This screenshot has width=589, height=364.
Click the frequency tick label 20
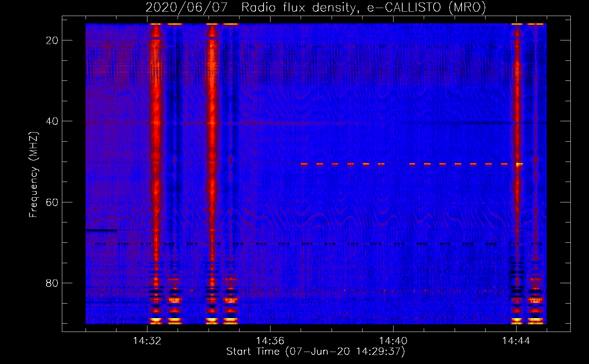(52, 40)
